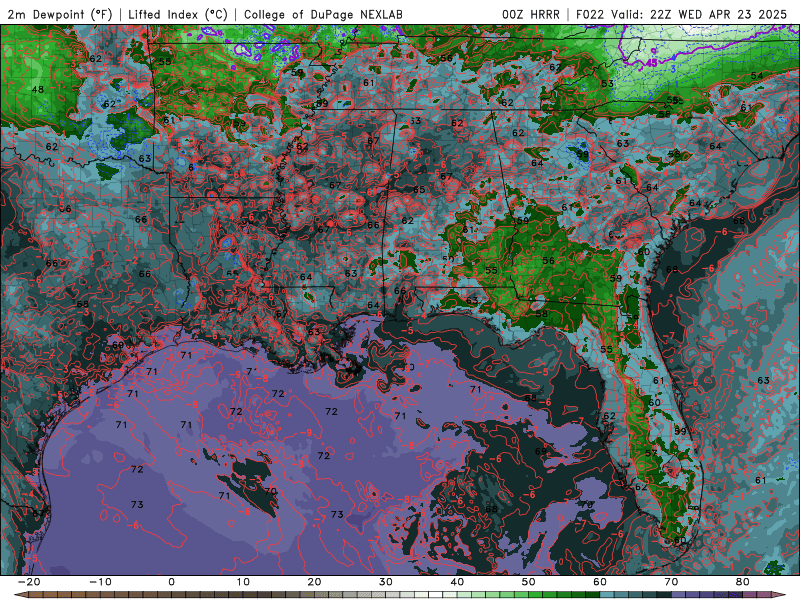Click the '80' color scale label

coord(743,582)
